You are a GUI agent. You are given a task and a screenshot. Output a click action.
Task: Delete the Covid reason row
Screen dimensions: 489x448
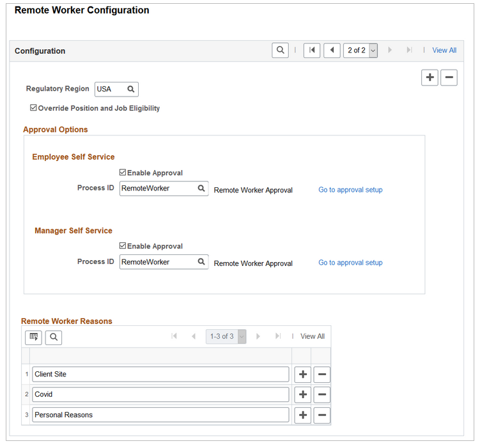click(322, 395)
